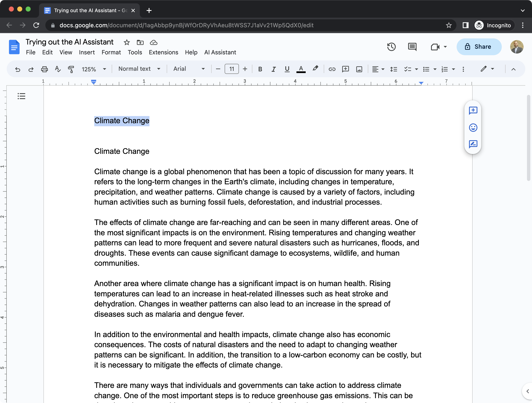532x403 pixels.
Task: Insert an image with the toolbar icon
Action: [359, 69]
